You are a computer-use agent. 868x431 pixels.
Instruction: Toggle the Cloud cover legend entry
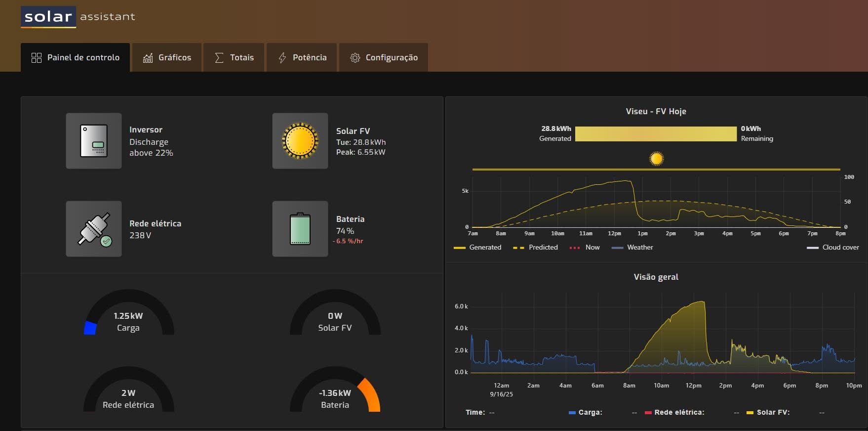point(833,247)
